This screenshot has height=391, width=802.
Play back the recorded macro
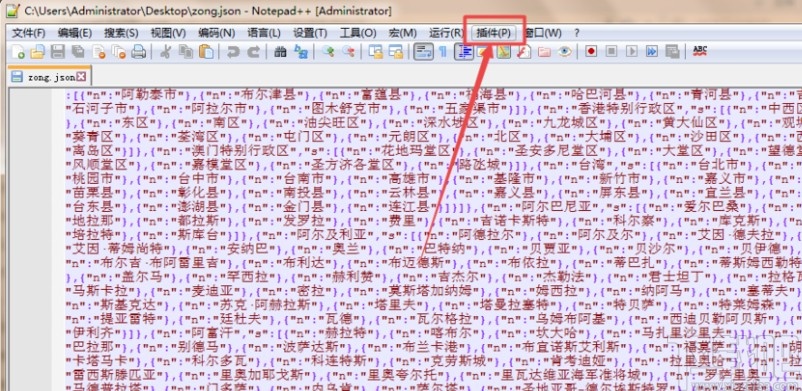632,51
